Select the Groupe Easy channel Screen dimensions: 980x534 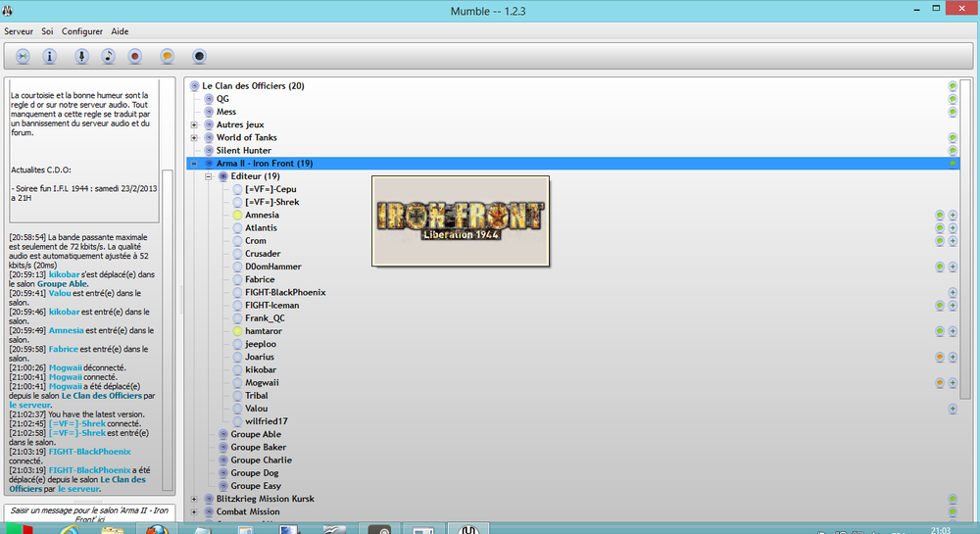pos(256,486)
